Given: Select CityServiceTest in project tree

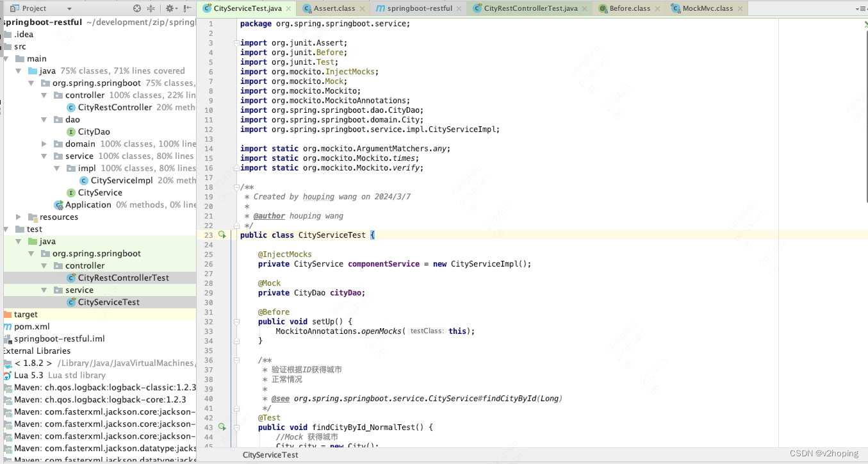Looking at the screenshot, I should pyautogui.click(x=109, y=302).
